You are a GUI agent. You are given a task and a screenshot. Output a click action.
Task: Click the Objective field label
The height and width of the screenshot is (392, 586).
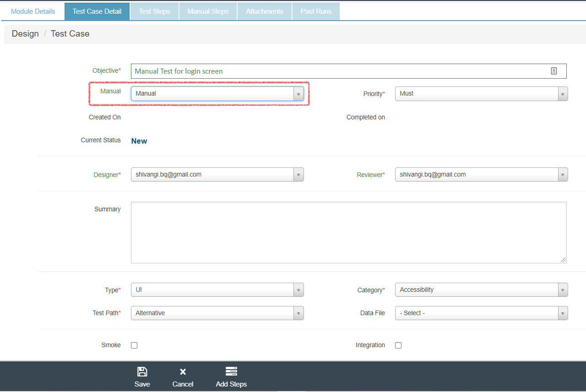[107, 70]
